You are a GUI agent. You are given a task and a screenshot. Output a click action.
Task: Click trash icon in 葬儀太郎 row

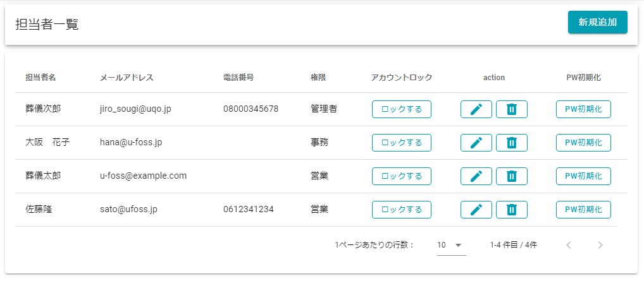point(512,176)
